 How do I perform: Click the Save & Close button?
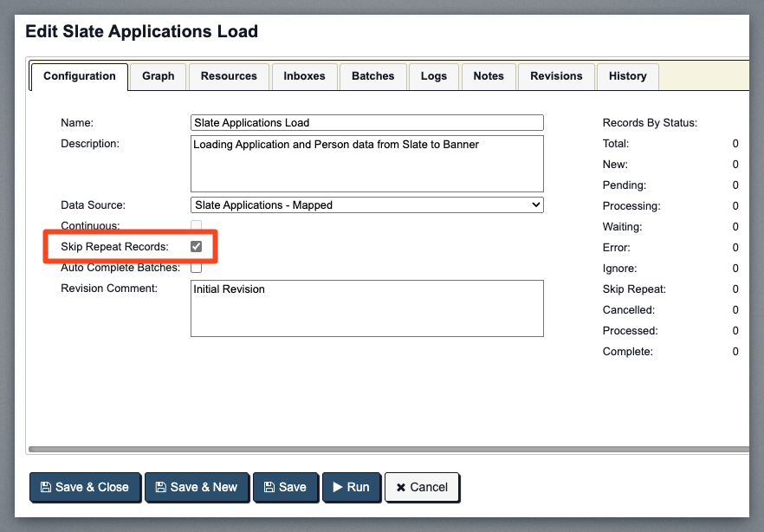[x=84, y=487]
